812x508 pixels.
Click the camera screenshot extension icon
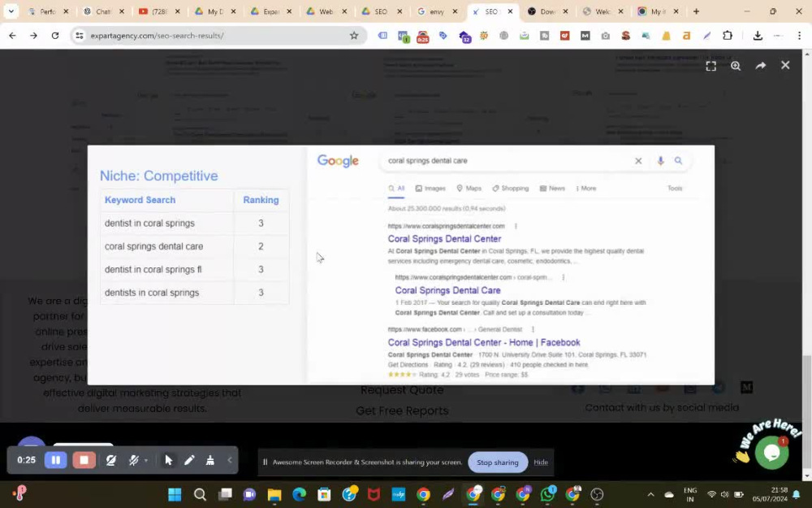tap(605, 36)
